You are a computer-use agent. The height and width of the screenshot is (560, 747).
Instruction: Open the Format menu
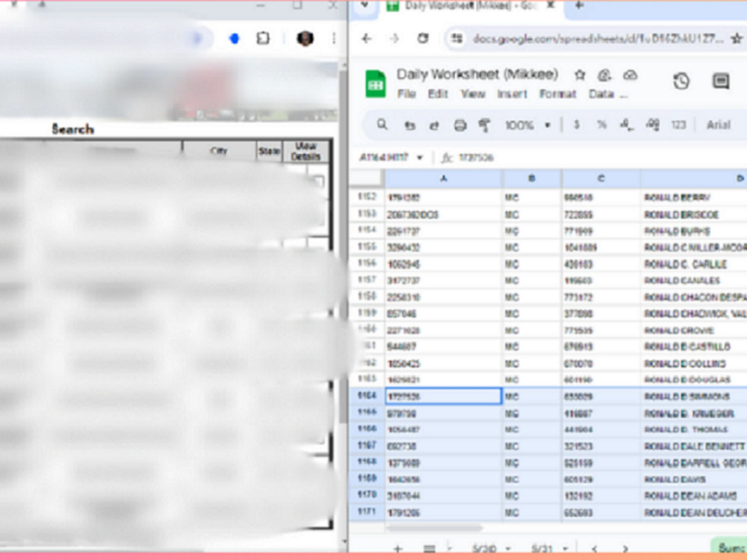click(558, 94)
